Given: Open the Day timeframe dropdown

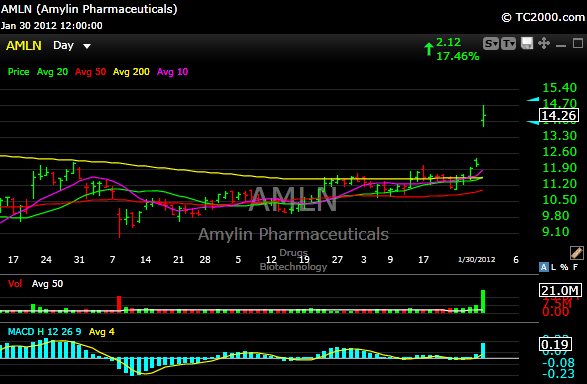Looking at the screenshot, I should pyautogui.click(x=72, y=46).
